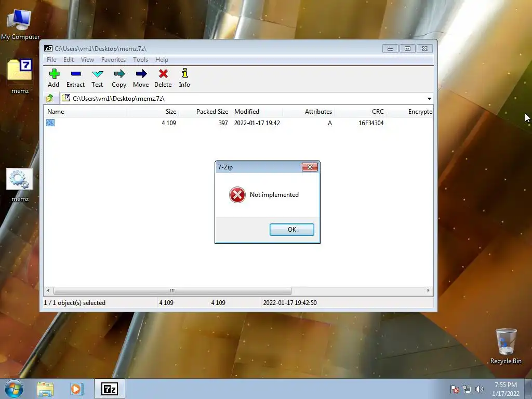Sort by Packed Size column header
This screenshot has width=532, height=399.
(x=205, y=112)
